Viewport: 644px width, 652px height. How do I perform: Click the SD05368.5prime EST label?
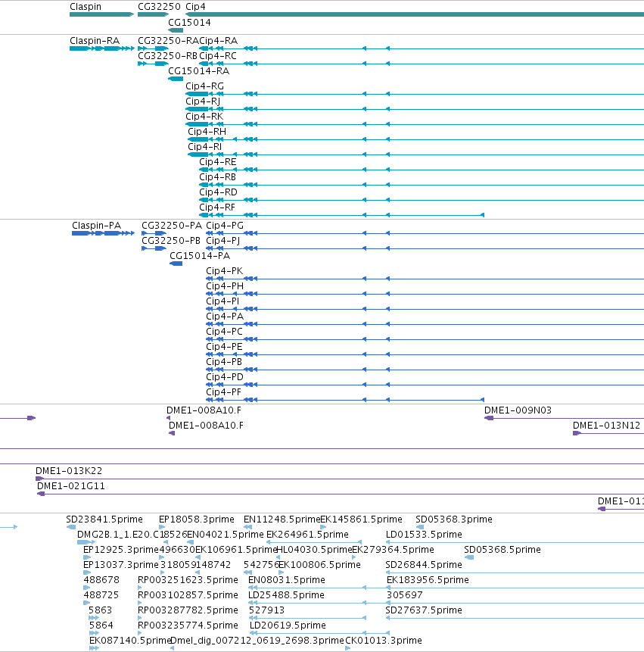coord(502,550)
